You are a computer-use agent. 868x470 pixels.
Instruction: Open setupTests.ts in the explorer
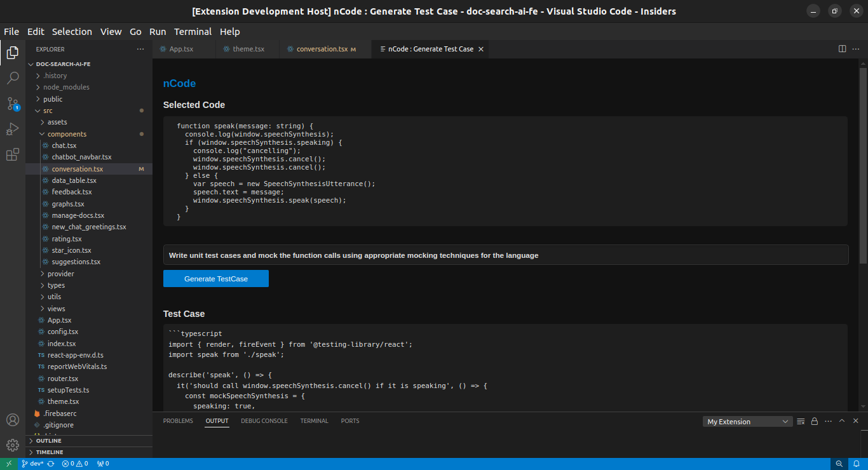[x=89, y=390]
